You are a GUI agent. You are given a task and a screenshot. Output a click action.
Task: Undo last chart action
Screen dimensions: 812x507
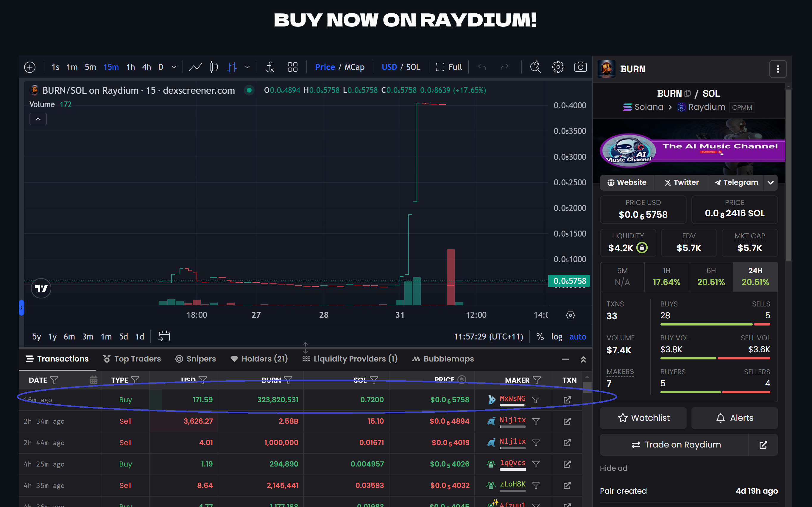pos(482,67)
